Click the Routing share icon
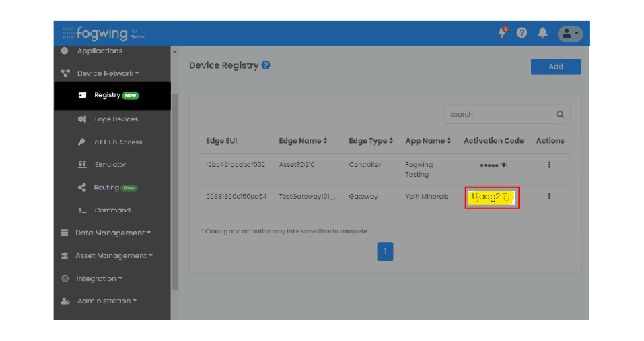 click(x=82, y=187)
